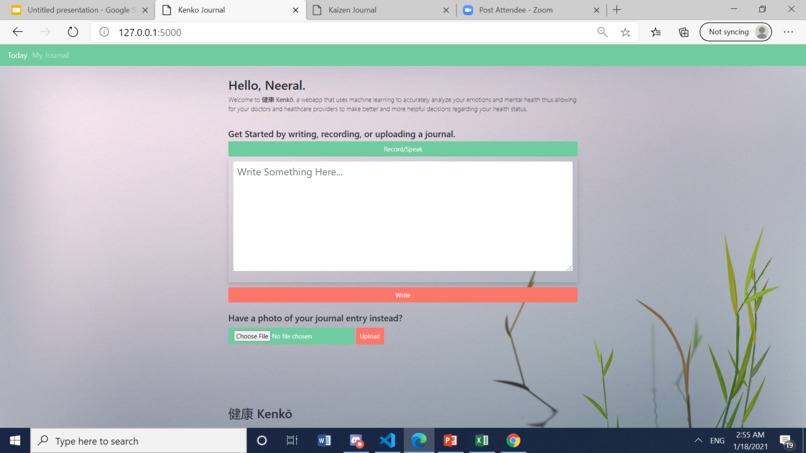This screenshot has height=453, width=806.
Task: Click the Choose File button
Action: pos(252,336)
